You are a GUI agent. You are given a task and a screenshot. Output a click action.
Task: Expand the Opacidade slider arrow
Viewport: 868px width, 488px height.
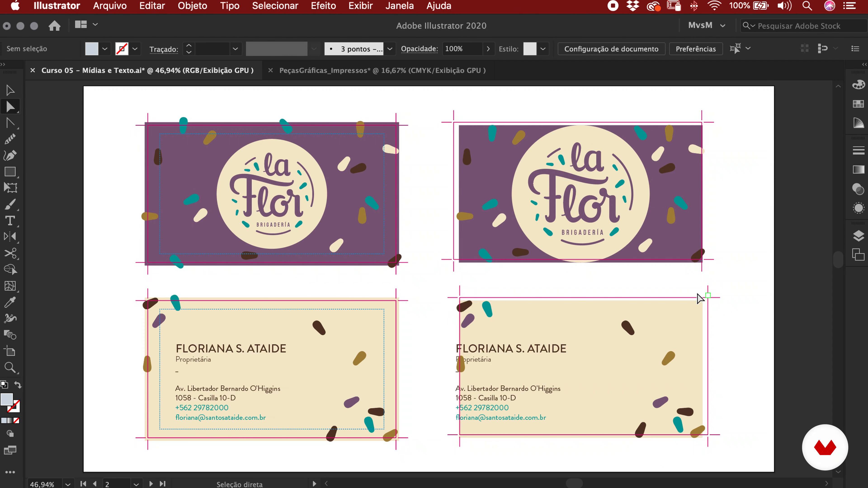[488, 49]
